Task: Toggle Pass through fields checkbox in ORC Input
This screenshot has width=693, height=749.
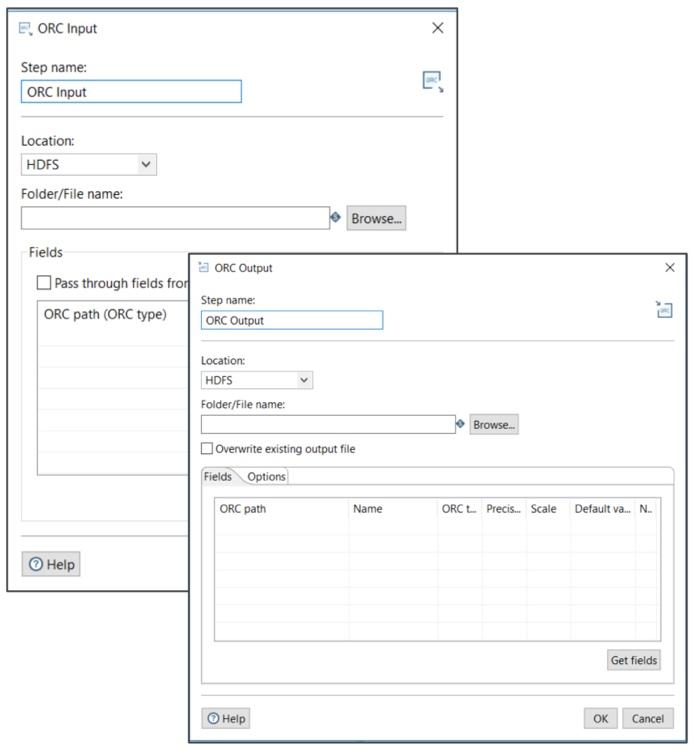Action: 44,283
